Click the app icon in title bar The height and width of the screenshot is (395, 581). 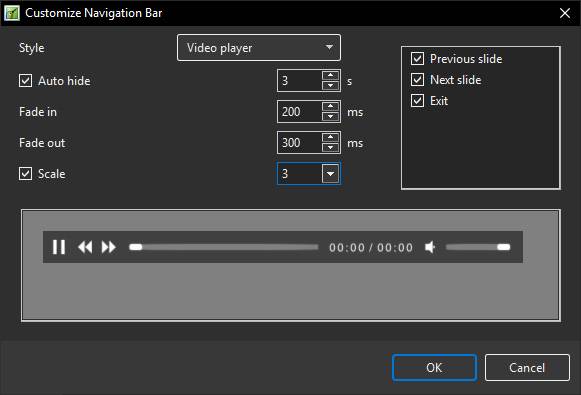(x=11, y=13)
